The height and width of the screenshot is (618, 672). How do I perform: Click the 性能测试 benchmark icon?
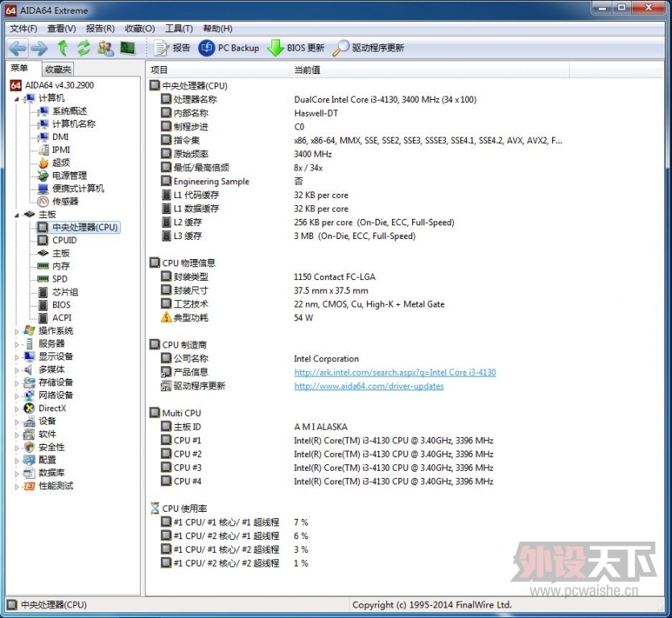[30, 486]
